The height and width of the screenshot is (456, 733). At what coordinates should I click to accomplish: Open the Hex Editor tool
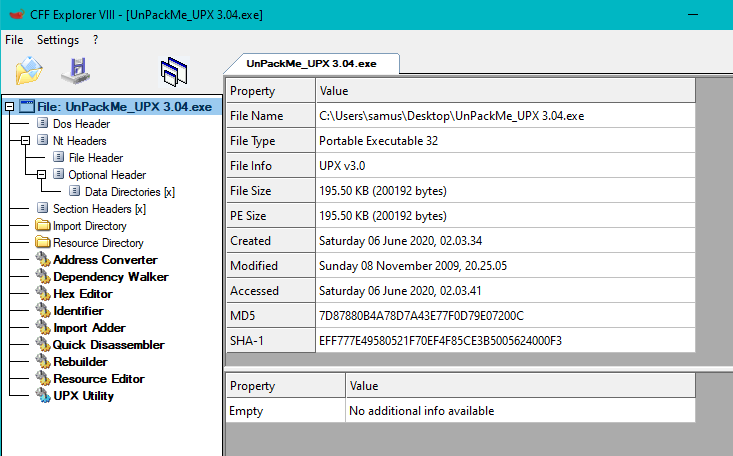pos(82,294)
